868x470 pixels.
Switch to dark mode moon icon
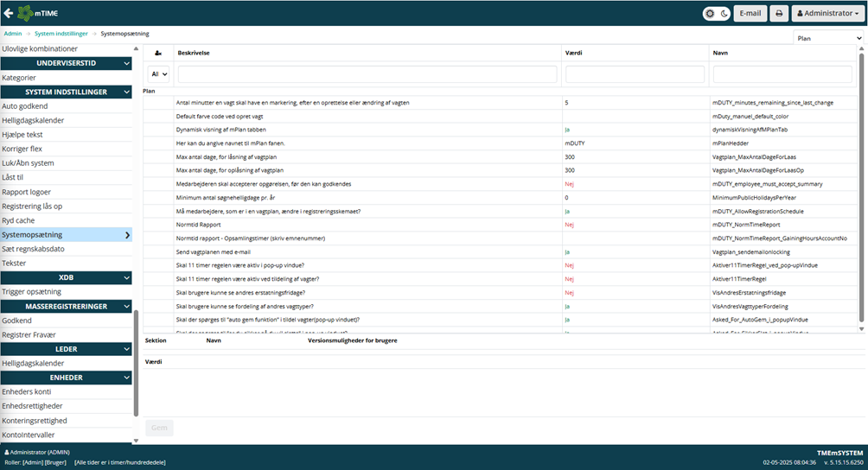(x=724, y=14)
